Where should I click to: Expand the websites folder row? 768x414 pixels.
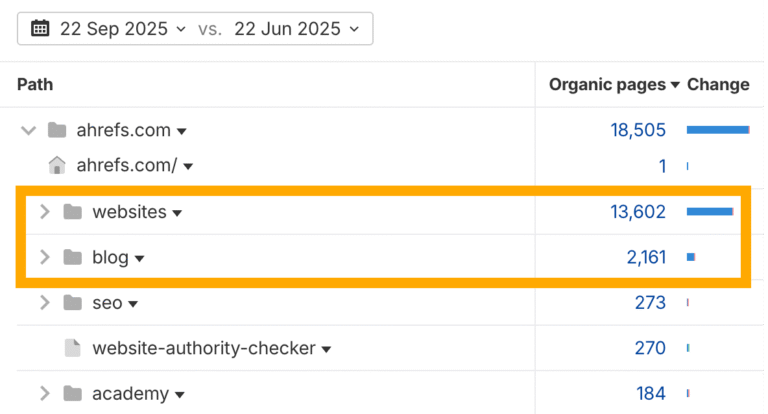coord(44,212)
